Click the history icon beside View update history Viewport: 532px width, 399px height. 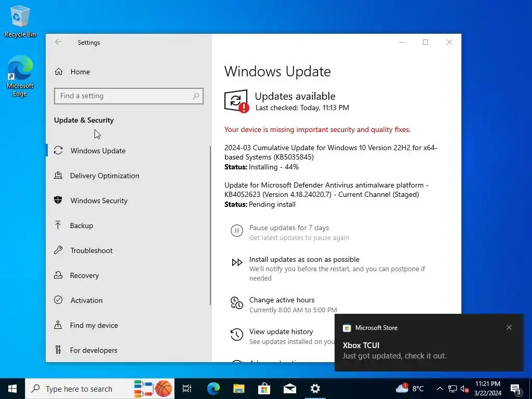pos(237,335)
